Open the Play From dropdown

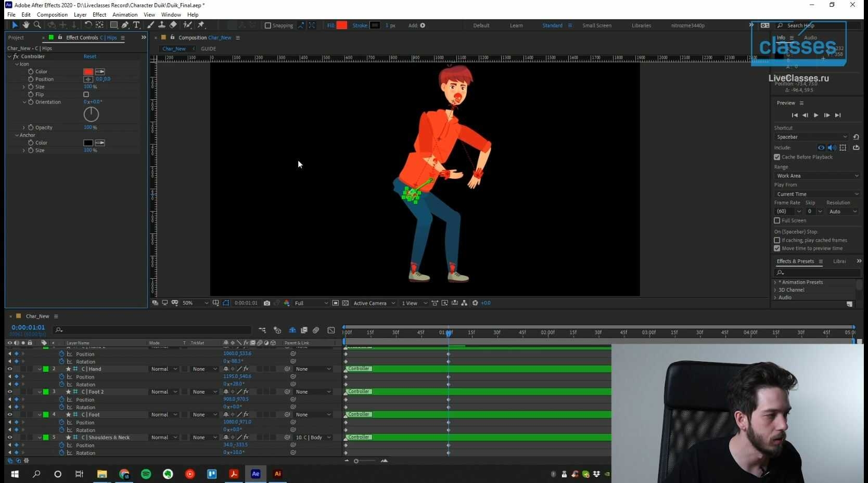click(x=817, y=194)
